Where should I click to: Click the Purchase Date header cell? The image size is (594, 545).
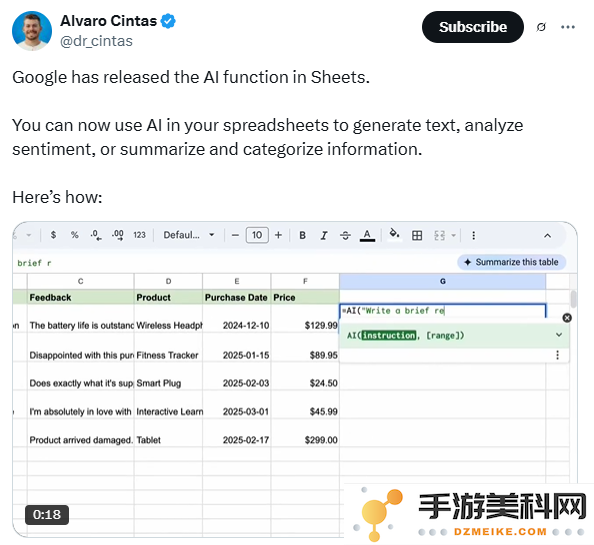237,297
